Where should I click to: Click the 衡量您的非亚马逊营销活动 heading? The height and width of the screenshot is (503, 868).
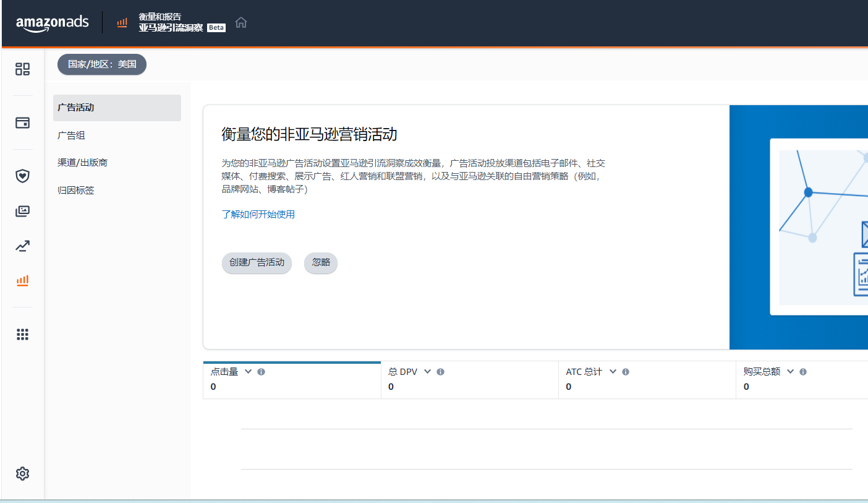point(309,134)
